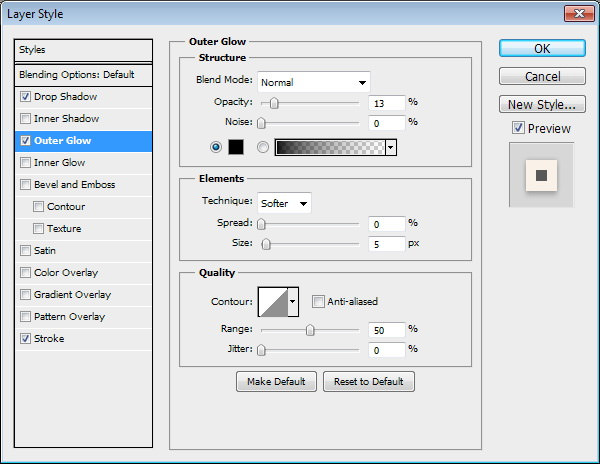
Task: Open Blending Options: Default
Action: [x=83, y=75]
